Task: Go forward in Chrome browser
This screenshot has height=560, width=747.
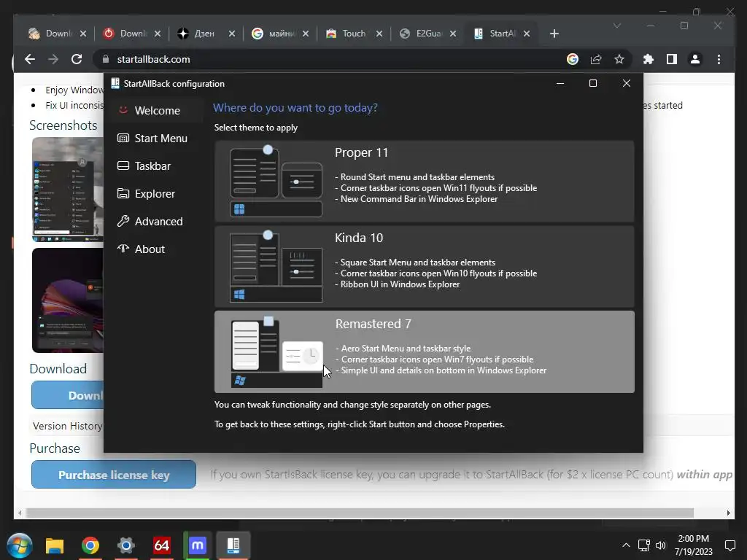Action: [x=53, y=59]
